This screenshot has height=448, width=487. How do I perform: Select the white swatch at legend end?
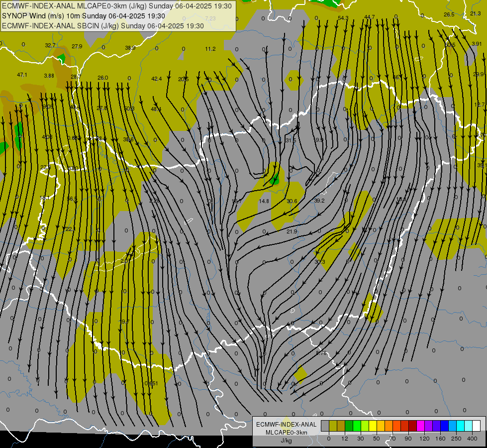[x=477, y=426]
